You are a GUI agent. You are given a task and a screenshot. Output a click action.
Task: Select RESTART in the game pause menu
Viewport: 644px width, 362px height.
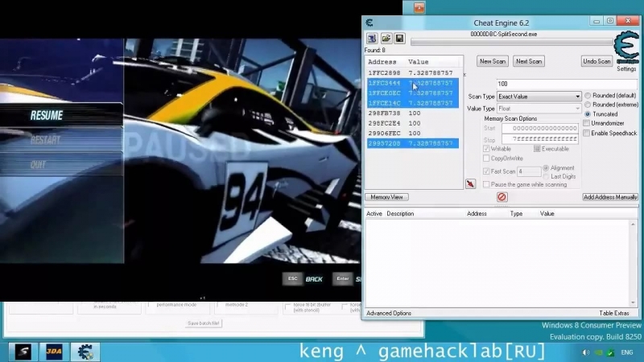pyautogui.click(x=45, y=140)
